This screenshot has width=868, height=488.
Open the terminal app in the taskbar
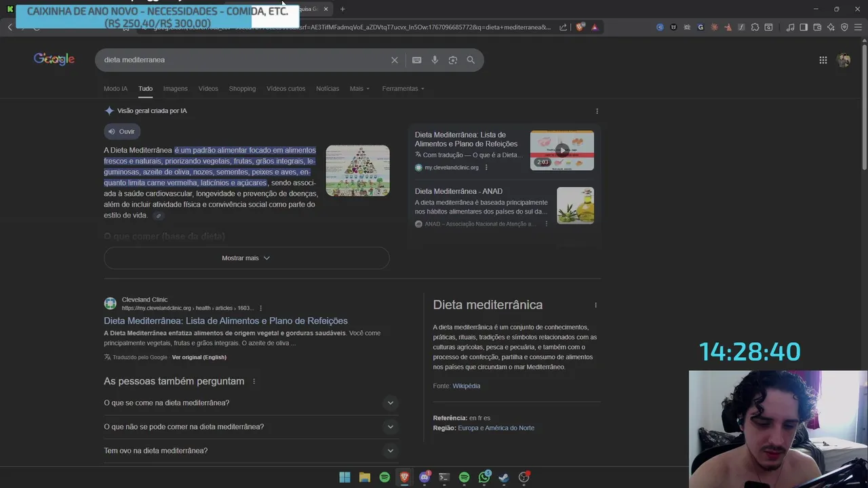444,477
